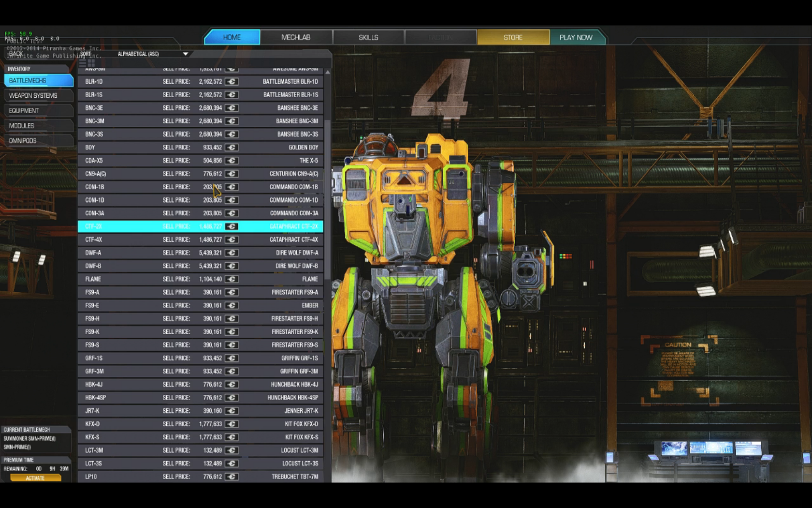Click the sell icon for GRF-1S

tap(232, 358)
